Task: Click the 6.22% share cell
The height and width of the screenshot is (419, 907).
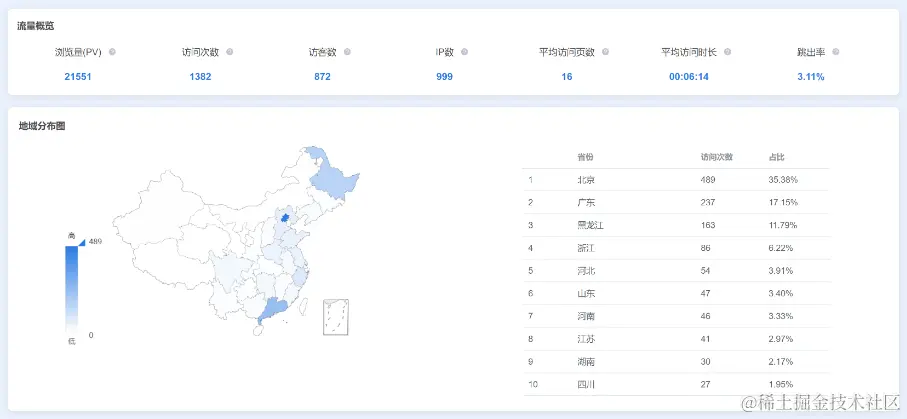Action: [x=781, y=248]
